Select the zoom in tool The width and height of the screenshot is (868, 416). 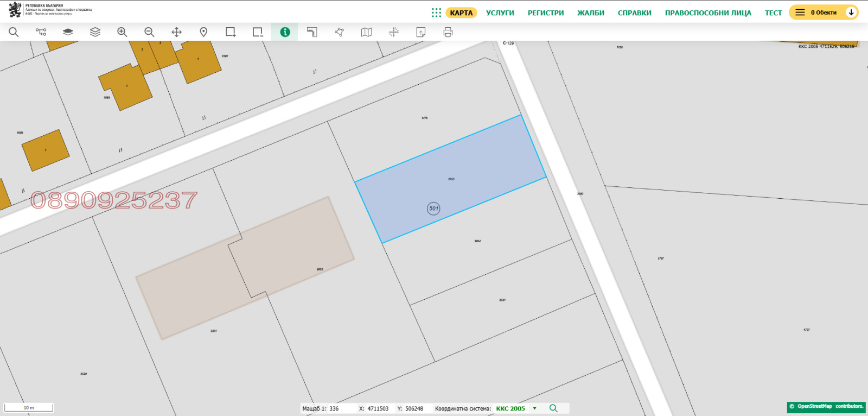pyautogui.click(x=122, y=32)
